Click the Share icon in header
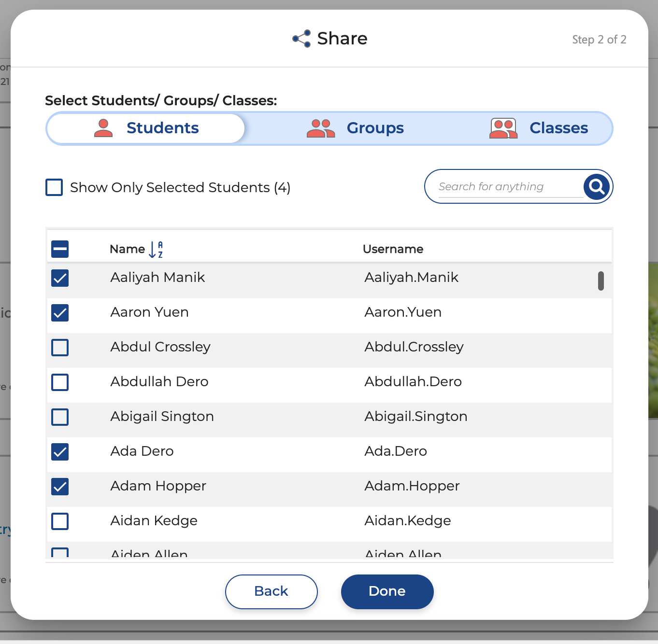658x644 pixels. (x=301, y=39)
